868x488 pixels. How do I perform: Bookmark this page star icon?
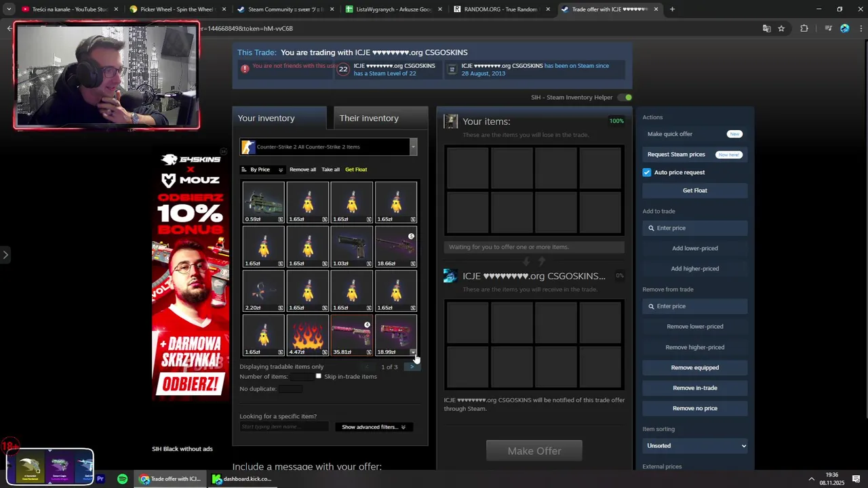[781, 28]
